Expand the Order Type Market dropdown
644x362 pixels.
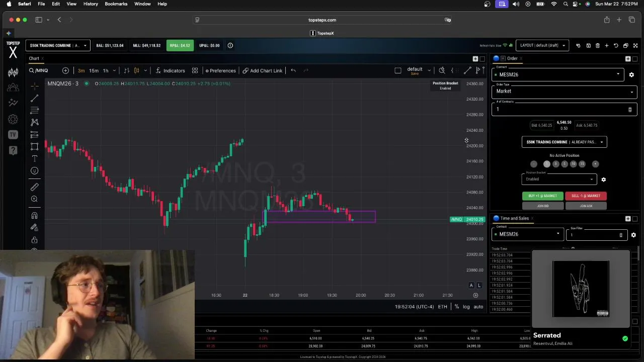pos(565,91)
